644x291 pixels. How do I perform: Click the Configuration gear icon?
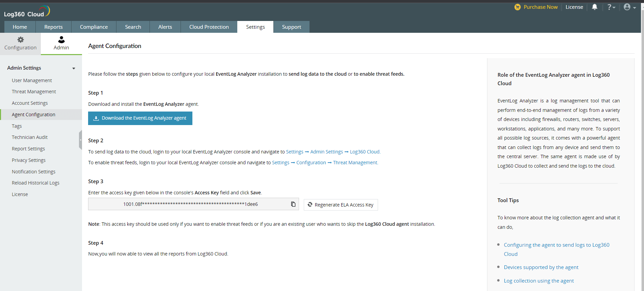[21, 40]
